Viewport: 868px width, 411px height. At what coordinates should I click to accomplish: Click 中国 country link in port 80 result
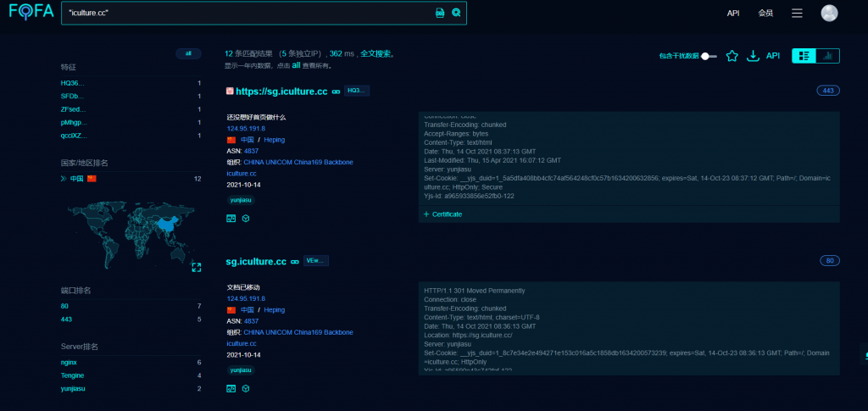[247, 310]
